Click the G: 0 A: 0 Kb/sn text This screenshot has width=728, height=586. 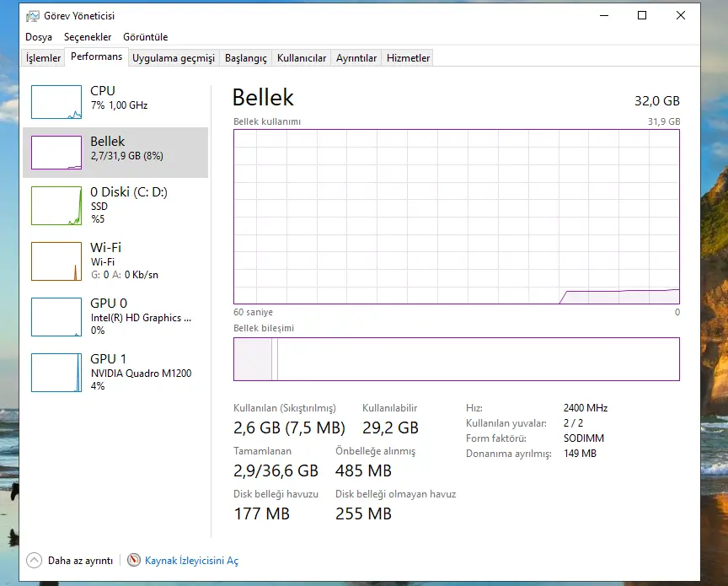tap(125, 275)
